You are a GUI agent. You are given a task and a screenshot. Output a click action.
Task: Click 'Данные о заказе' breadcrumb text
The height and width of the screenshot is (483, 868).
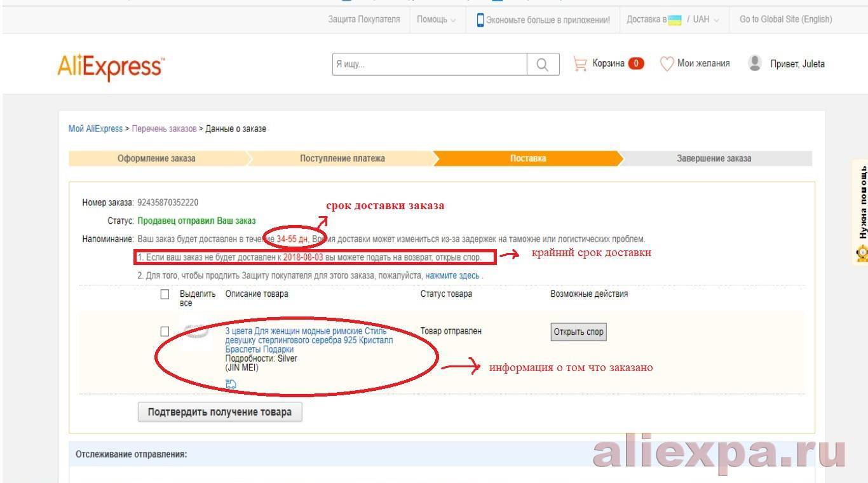[x=236, y=129]
